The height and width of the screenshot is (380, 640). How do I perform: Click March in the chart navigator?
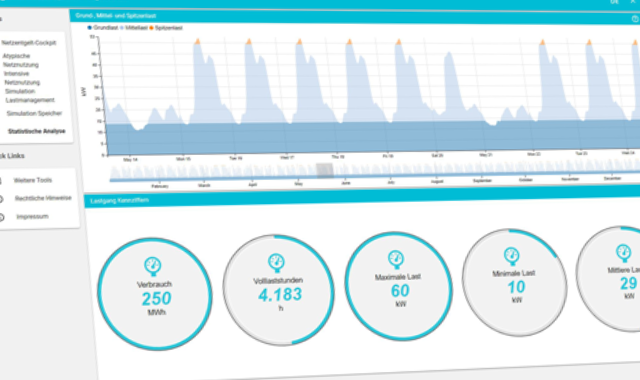[x=204, y=185]
